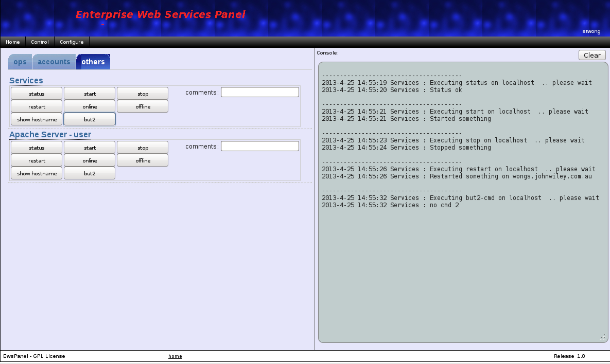Click status under Services
The image size is (610, 364).
36,93
